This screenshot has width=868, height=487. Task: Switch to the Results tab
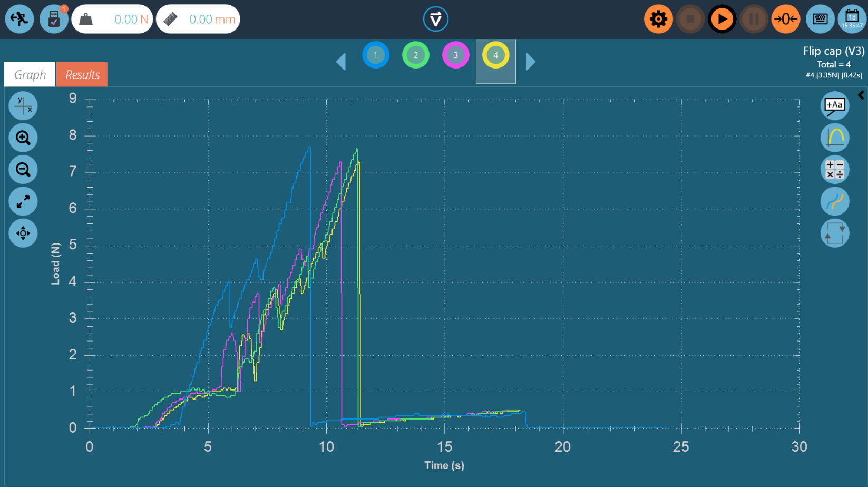coord(82,75)
